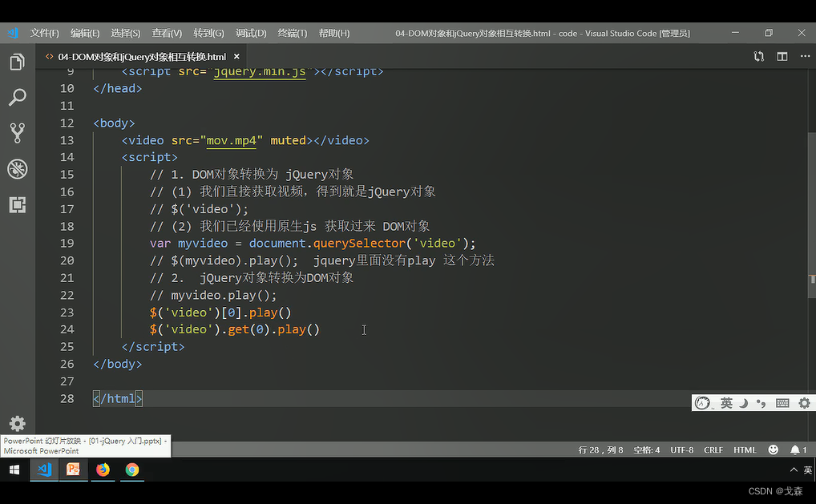
Task: Open the 终端(T) menu
Action: point(293,34)
